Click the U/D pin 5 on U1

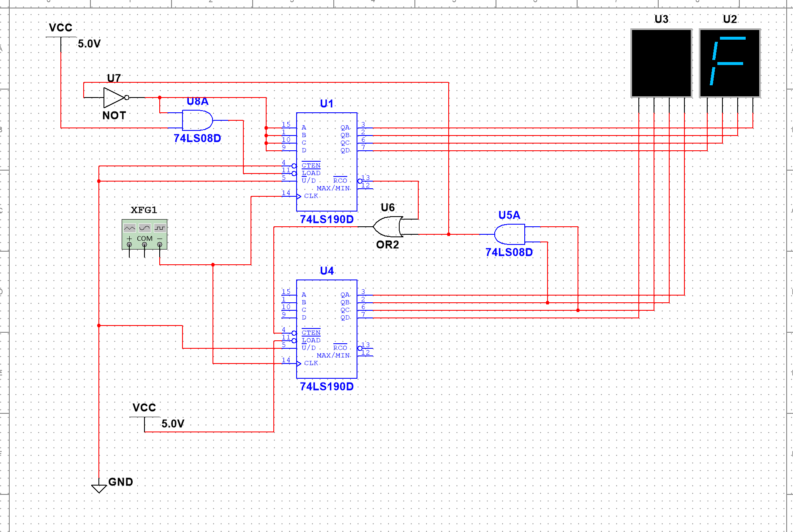[289, 181]
